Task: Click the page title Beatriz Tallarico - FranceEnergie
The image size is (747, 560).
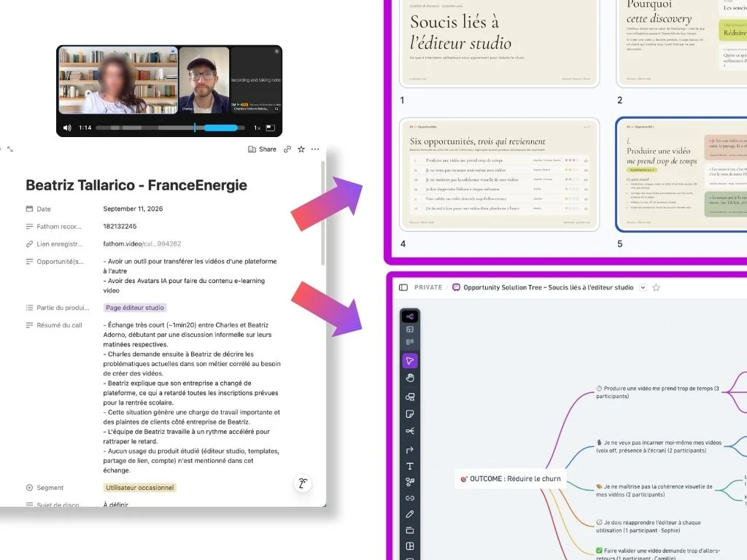Action: point(136,185)
